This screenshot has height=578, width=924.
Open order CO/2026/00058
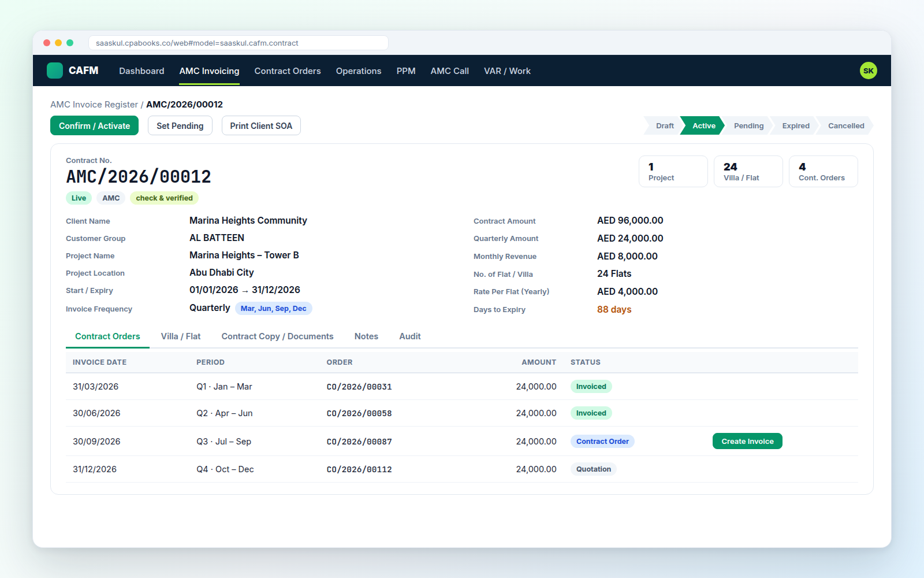[x=359, y=413]
